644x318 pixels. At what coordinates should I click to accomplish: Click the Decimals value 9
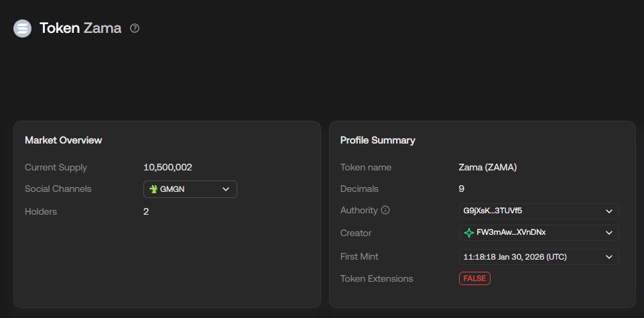[461, 189]
